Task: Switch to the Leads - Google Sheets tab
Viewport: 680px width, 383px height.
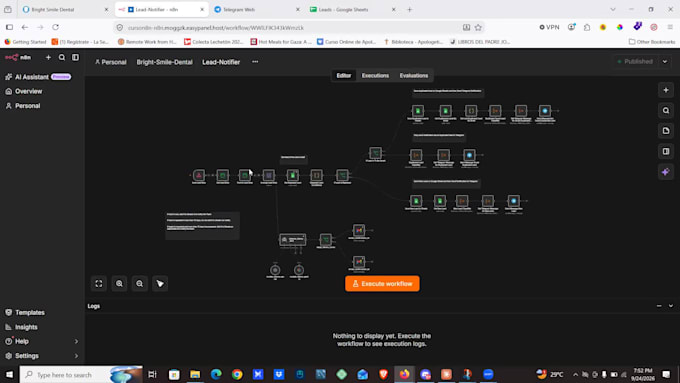Action: [x=353, y=9]
